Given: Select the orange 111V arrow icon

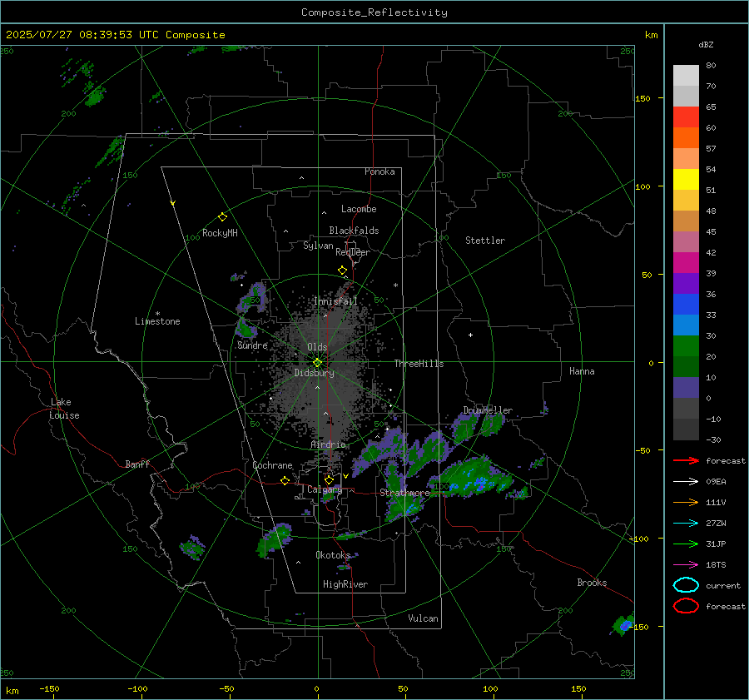Looking at the screenshot, I should tap(686, 502).
